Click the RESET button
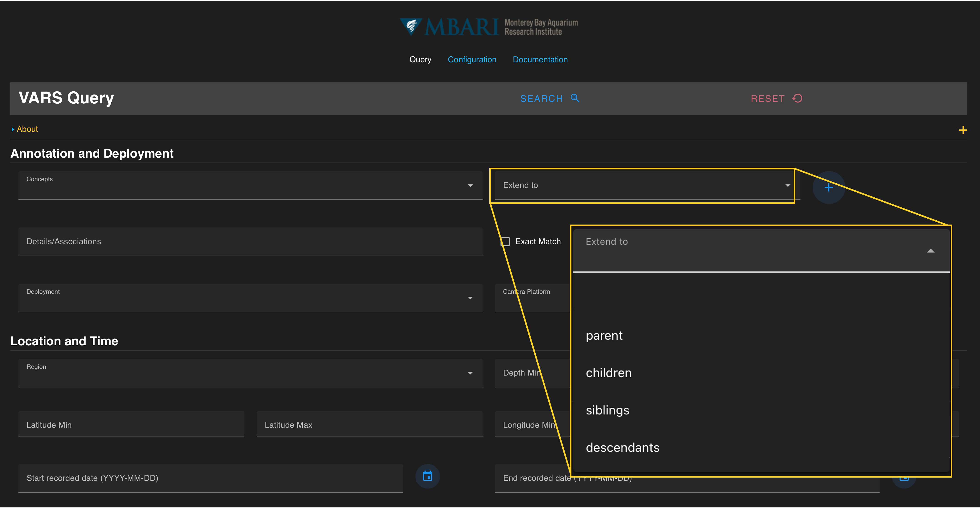The width and height of the screenshot is (980, 508). click(x=767, y=98)
